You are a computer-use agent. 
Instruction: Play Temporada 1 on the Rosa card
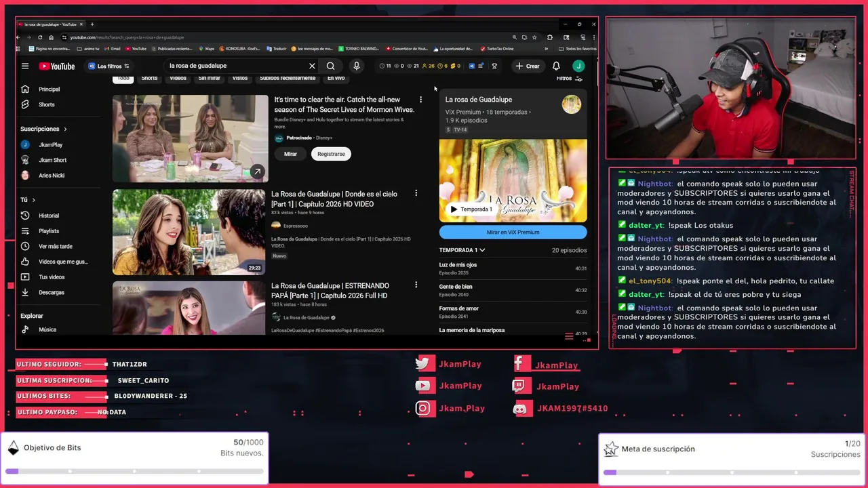pyautogui.click(x=471, y=209)
